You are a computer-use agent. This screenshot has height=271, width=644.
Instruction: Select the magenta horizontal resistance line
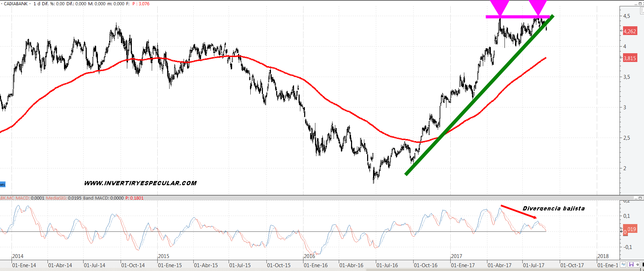517,16
